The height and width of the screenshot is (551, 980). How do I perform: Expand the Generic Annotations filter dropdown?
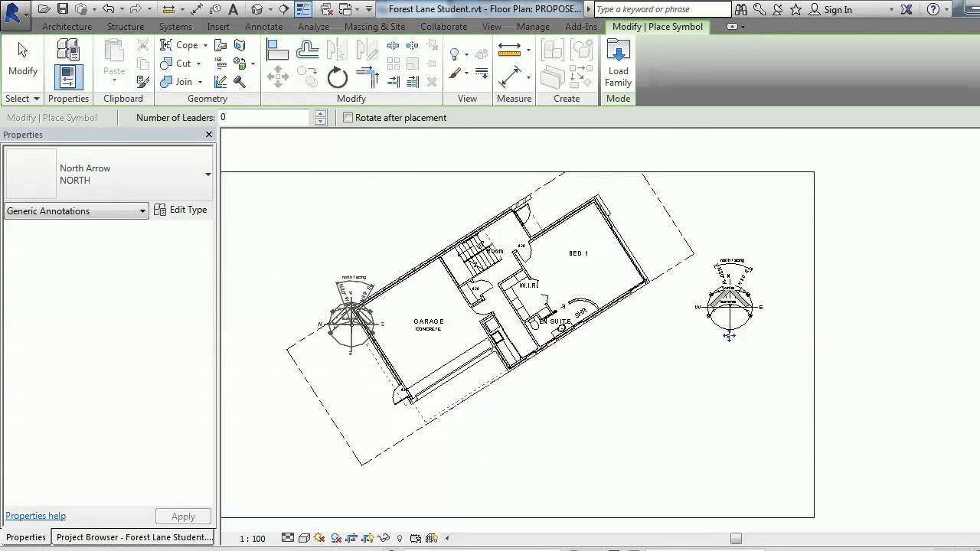click(142, 211)
